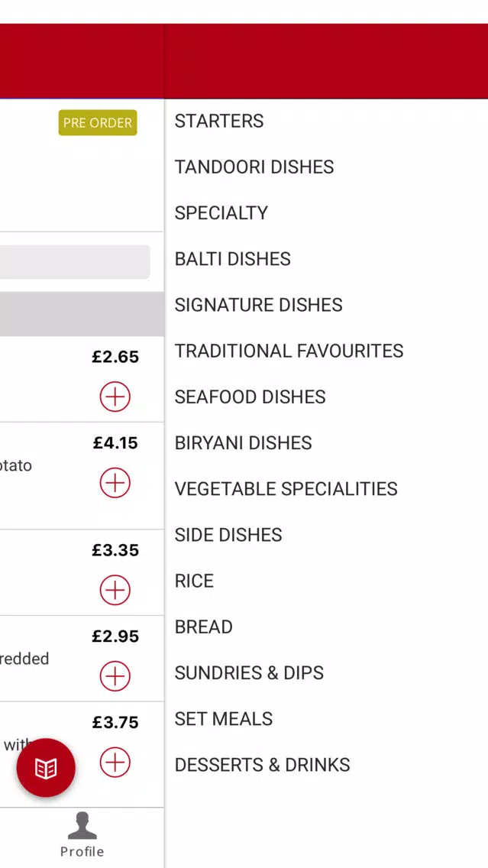
Task: Show SEAFOOD DISHES section
Action: [250, 397]
